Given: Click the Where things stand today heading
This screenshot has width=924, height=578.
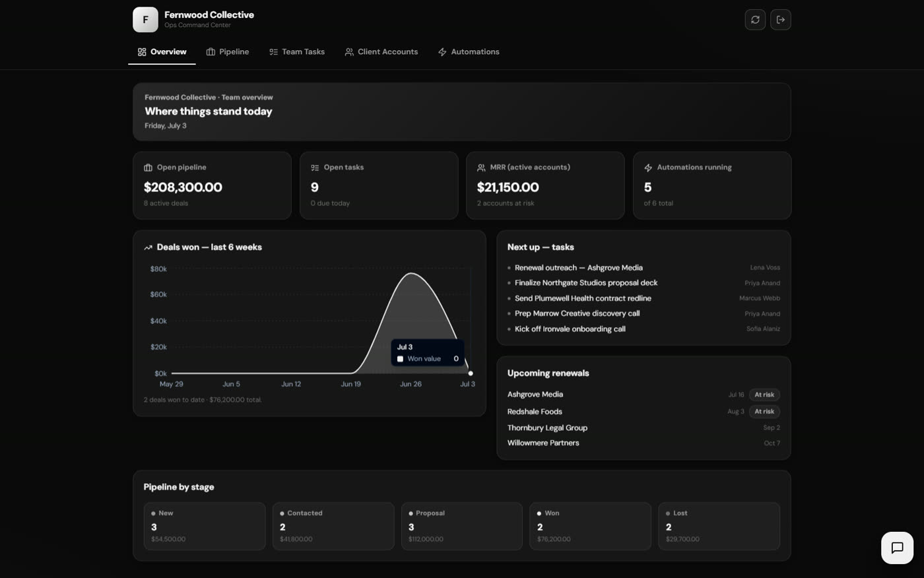Looking at the screenshot, I should click(209, 112).
